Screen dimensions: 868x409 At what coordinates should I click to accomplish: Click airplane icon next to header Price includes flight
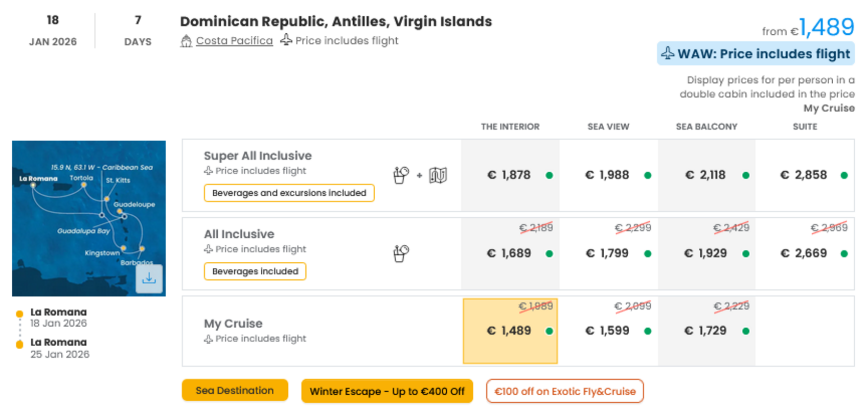pyautogui.click(x=286, y=39)
